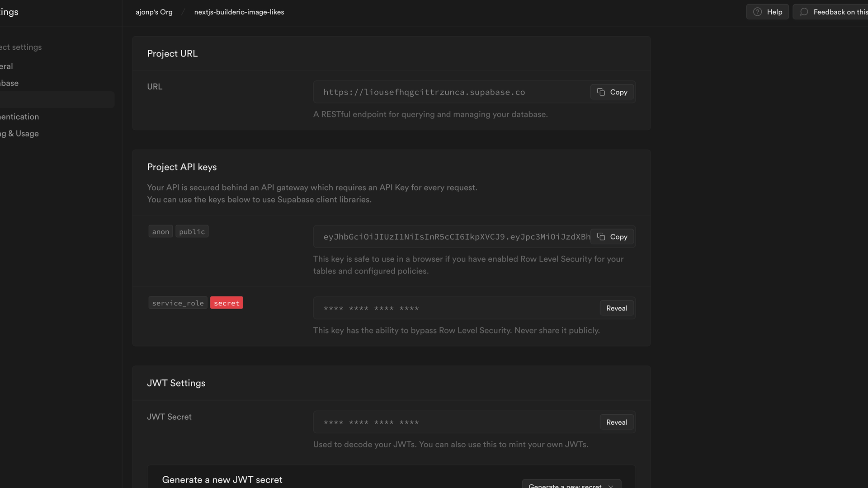Go to ajonp's Org breadcrumb

tap(154, 12)
